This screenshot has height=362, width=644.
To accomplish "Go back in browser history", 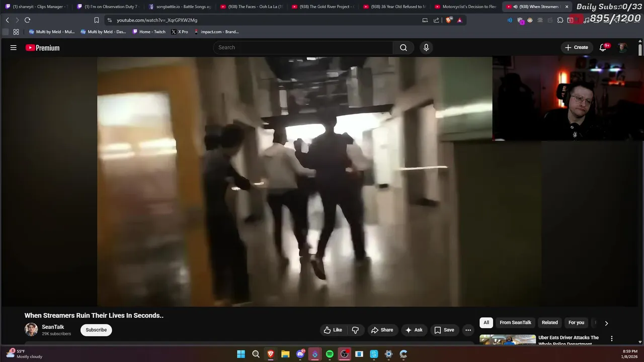I will tap(7, 20).
